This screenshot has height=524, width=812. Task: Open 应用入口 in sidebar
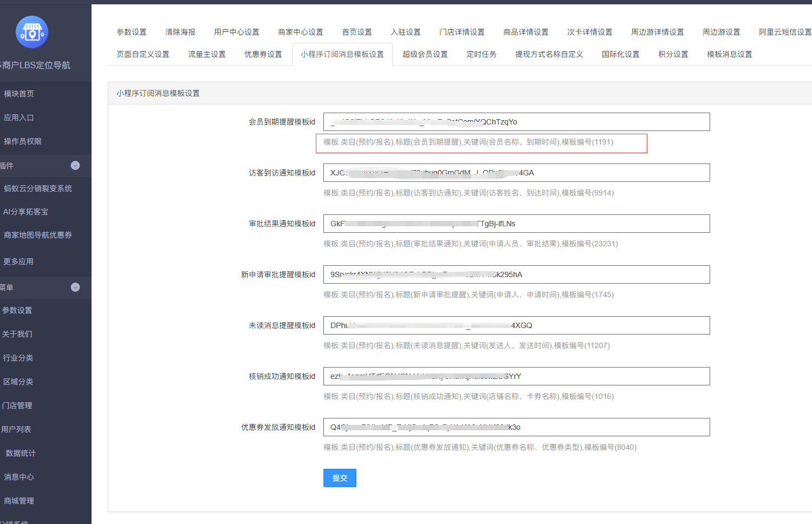pos(19,117)
